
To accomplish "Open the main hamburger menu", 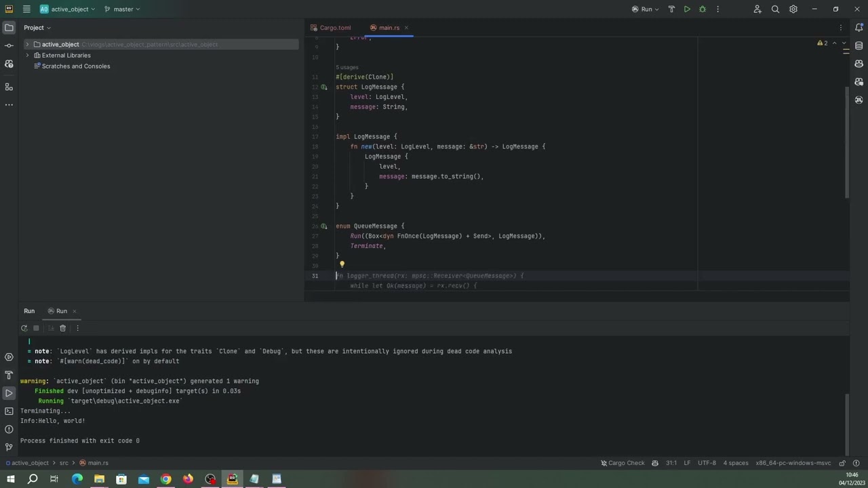I will pyautogui.click(x=26, y=9).
